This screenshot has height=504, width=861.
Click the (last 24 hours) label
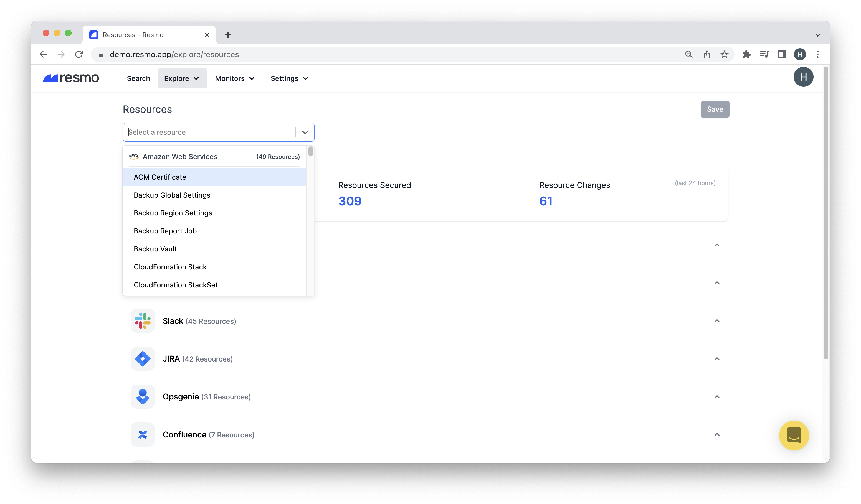695,183
